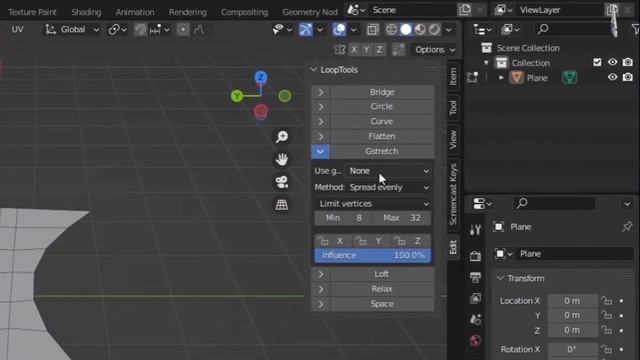The width and height of the screenshot is (640, 360).
Task: Click the Plane mesh data icon in outliner
Action: coord(569,78)
